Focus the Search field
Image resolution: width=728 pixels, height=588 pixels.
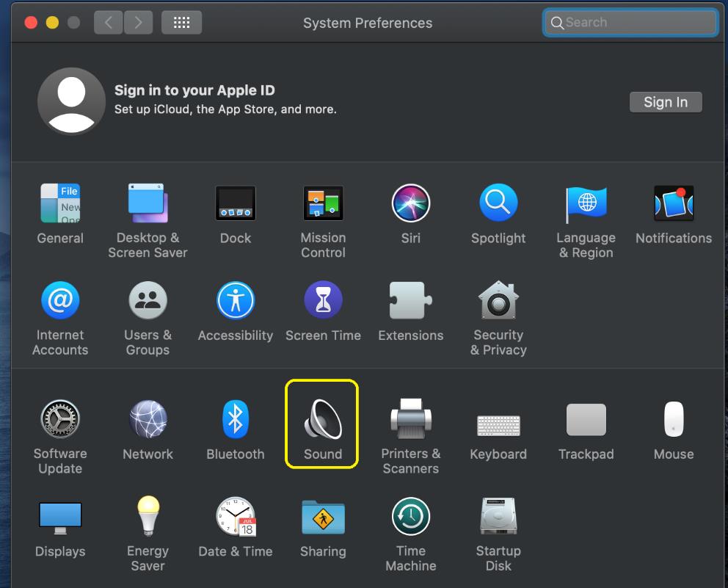coord(630,22)
